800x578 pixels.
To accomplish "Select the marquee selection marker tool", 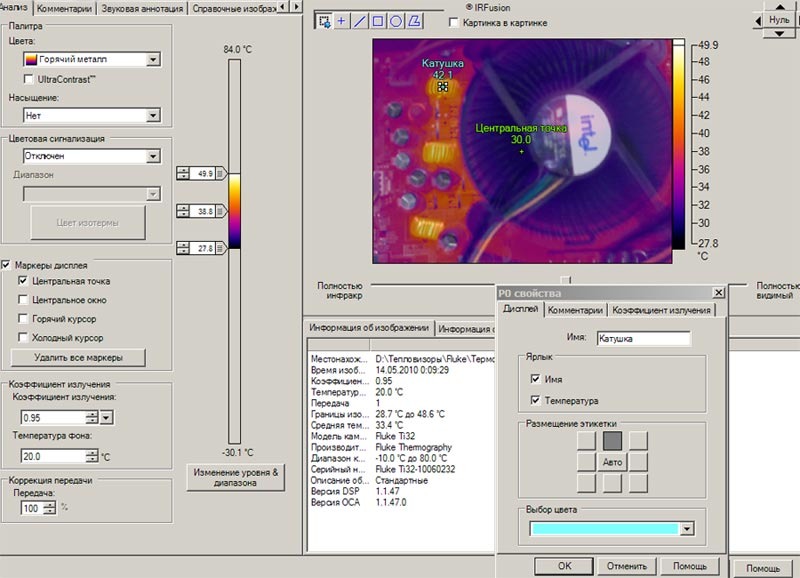I will pyautogui.click(x=323, y=21).
